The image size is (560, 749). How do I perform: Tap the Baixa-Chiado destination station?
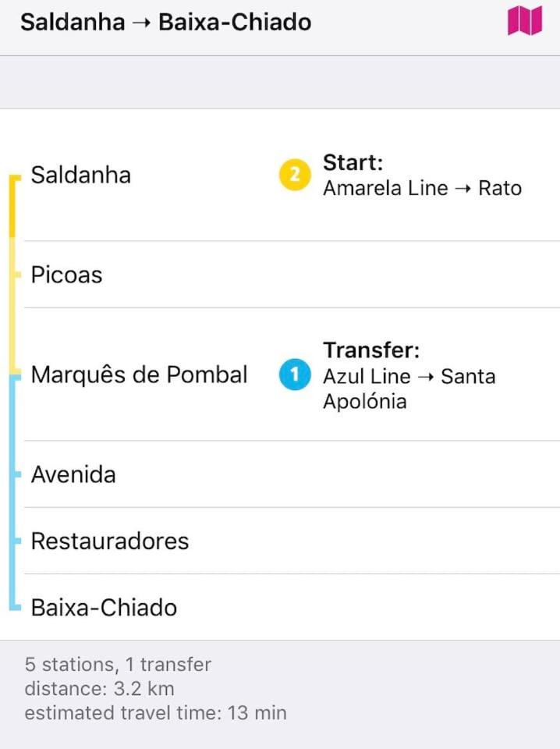pyautogui.click(x=104, y=608)
